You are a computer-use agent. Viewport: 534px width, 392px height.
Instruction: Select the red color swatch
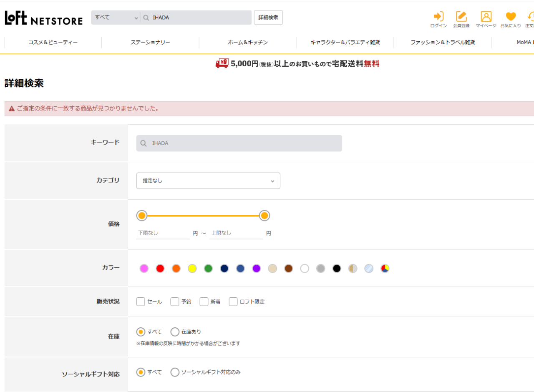click(160, 269)
